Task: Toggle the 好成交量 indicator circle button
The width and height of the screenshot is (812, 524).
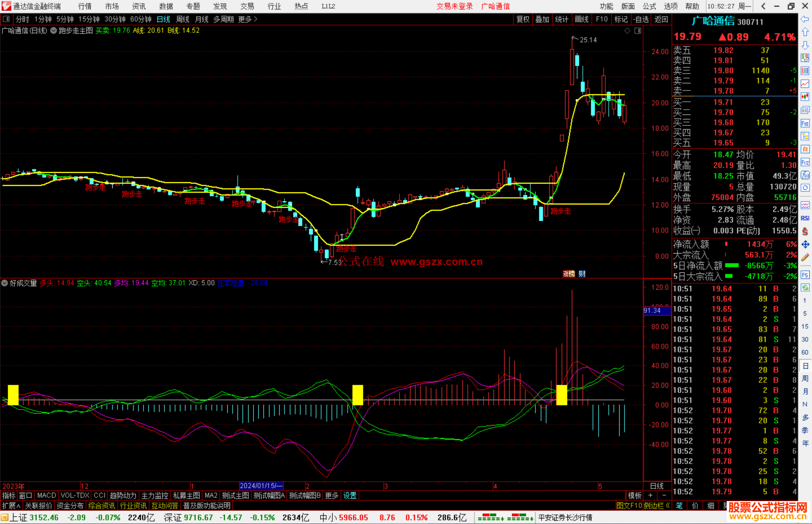Action: click(x=5, y=283)
